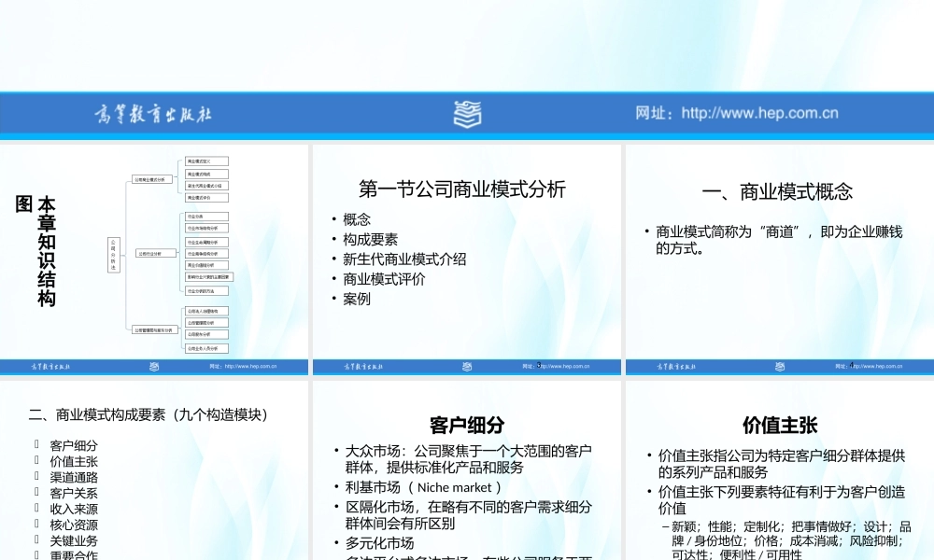This screenshot has height=560, width=934.
Task: Click the emblem icon in the 价值主张 slide footer
Action: [x=781, y=367]
